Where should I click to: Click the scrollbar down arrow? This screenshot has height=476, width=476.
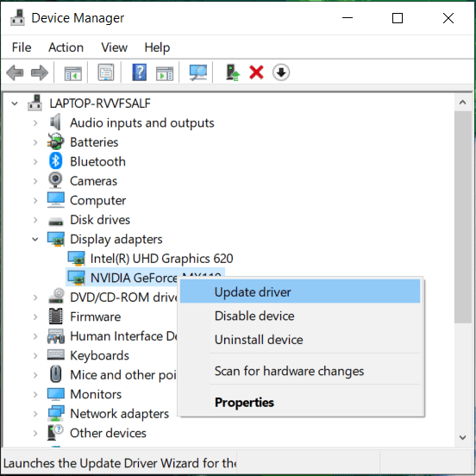[463, 437]
